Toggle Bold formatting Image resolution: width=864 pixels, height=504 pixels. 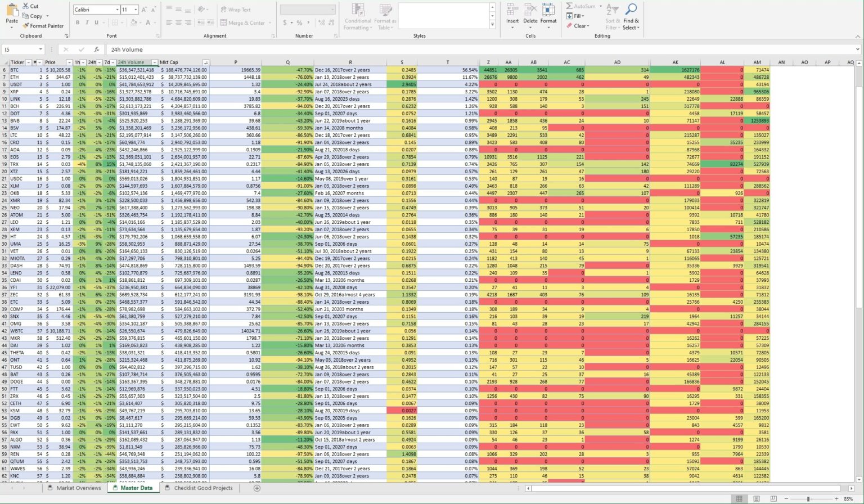click(x=78, y=22)
